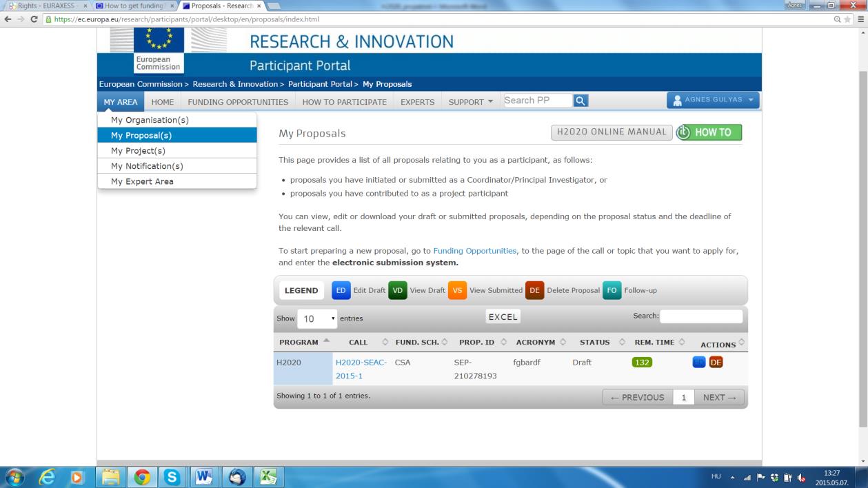Screen dimensions: 868x488
Task: Click the teal FO Follow-up legend icon
Action: 612,290
